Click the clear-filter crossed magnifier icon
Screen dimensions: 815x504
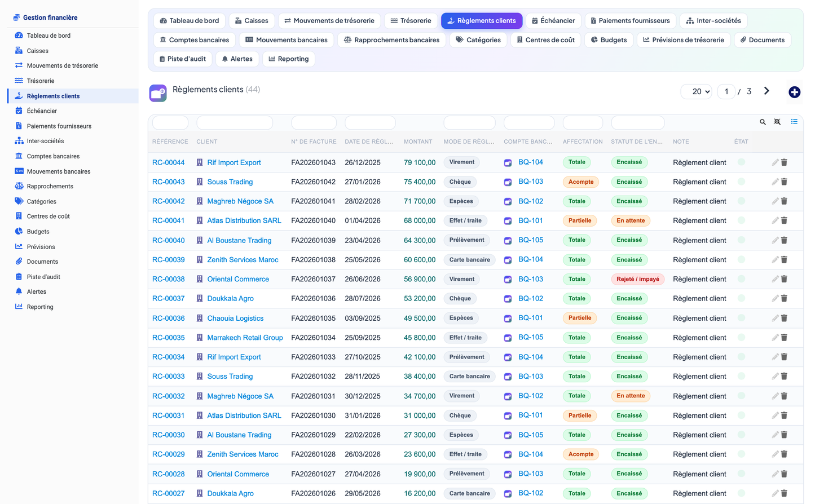[x=777, y=122]
